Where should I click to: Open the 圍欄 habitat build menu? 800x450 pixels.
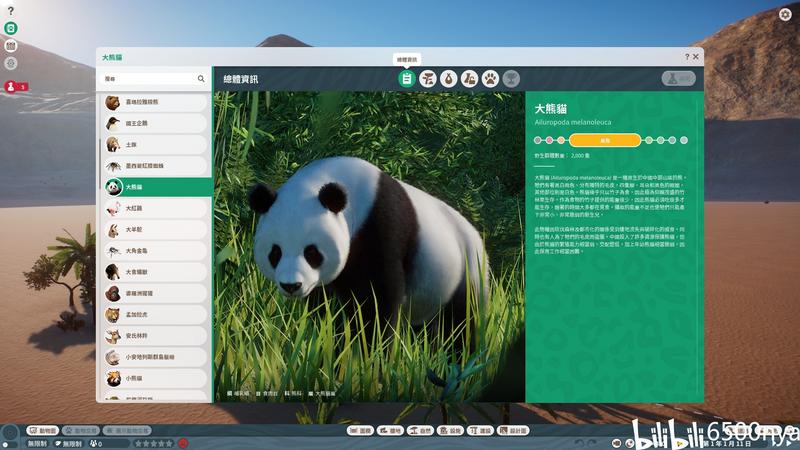click(x=360, y=431)
